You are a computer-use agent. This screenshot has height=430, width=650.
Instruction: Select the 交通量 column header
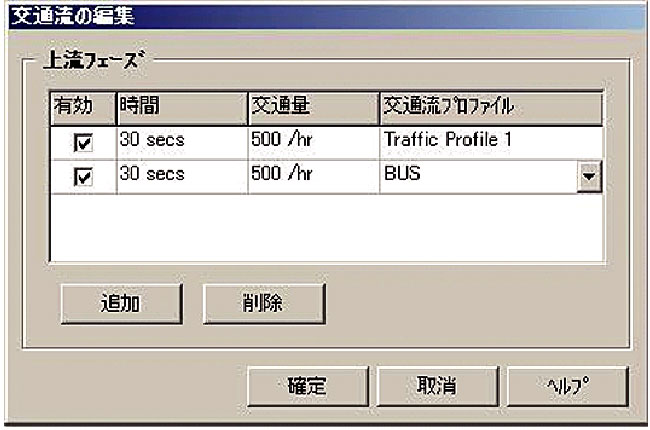coord(314,108)
